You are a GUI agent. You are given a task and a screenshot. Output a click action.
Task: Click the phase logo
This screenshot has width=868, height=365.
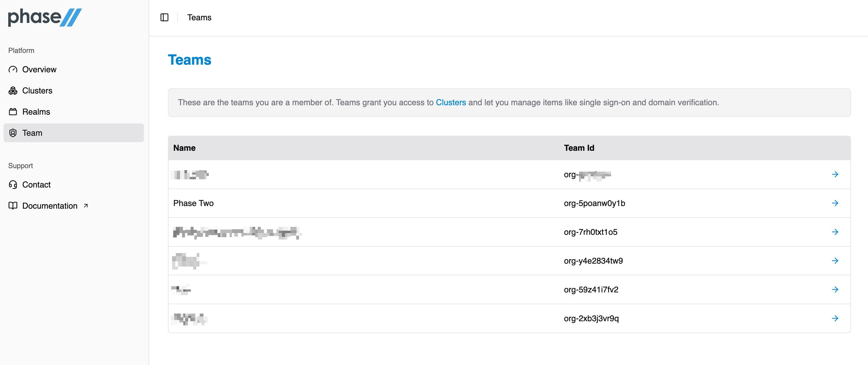45,18
